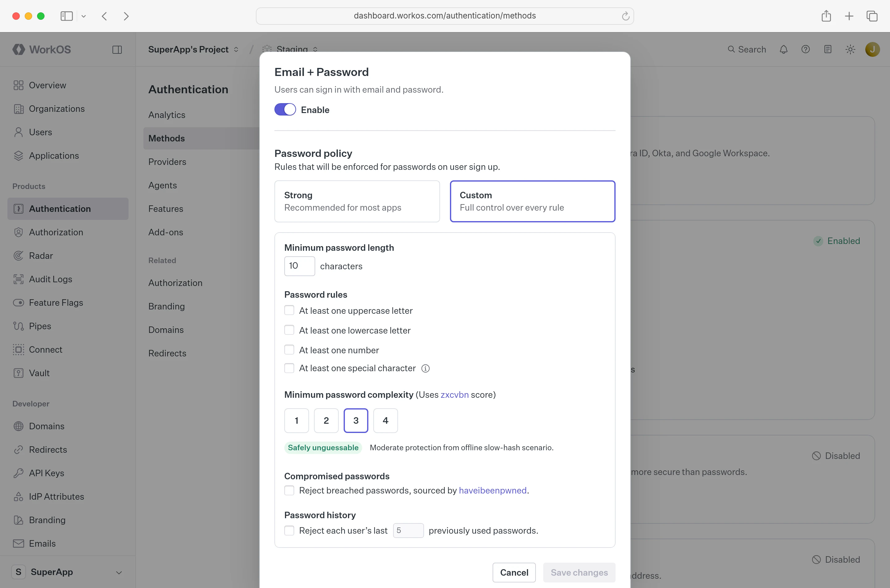Check At least one lowercase letter
The height and width of the screenshot is (588, 890).
[x=289, y=330]
